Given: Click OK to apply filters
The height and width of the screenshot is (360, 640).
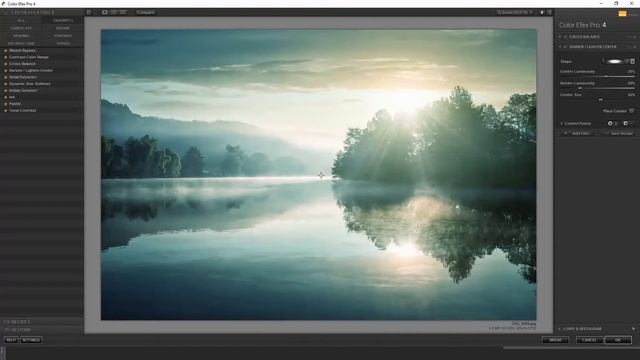Looking at the screenshot, I should pos(618,340).
